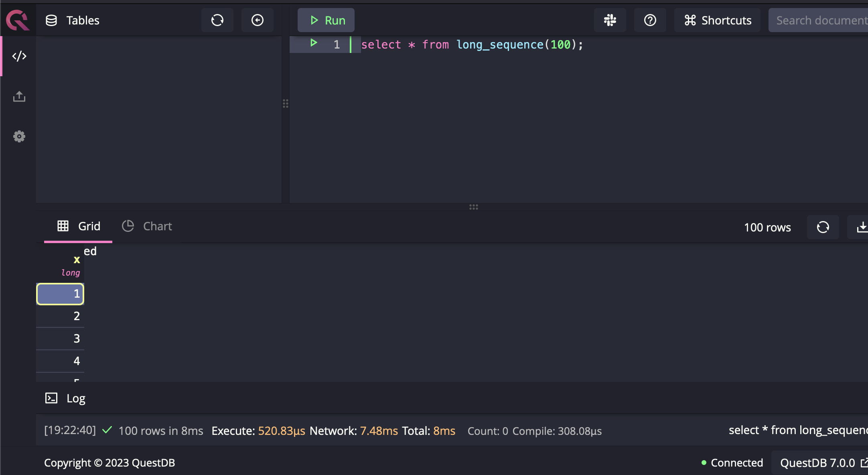Image resolution: width=868 pixels, height=475 pixels.
Task: Click the logged query text in Log
Action: [x=798, y=430]
